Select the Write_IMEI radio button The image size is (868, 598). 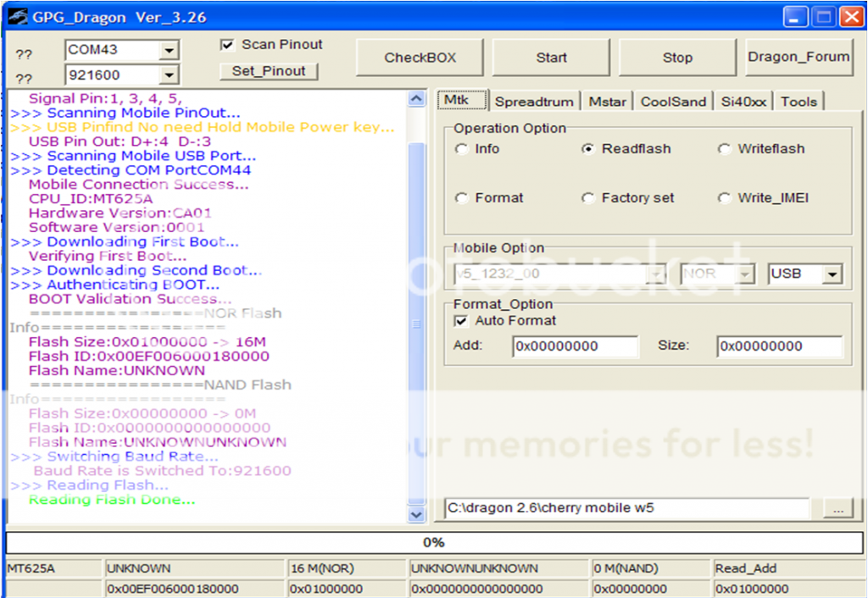[x=724, y=198]
